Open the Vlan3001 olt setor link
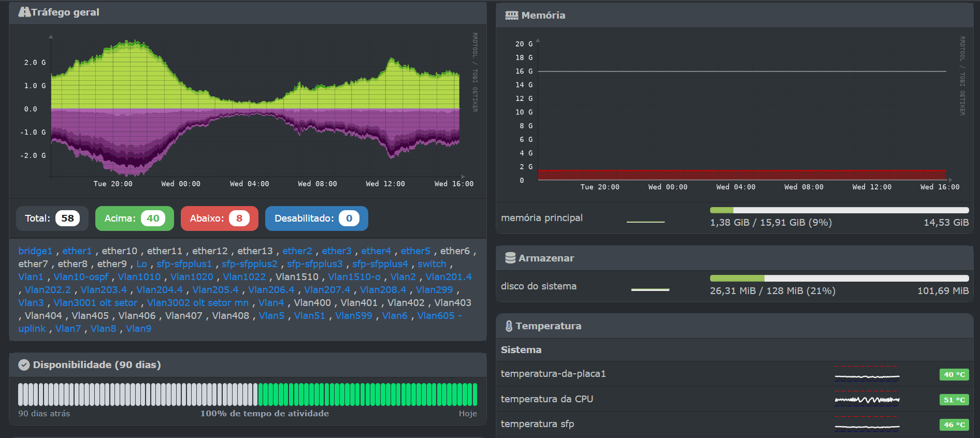The height and width of the screenshot is (438, 980). coord(95,303)
